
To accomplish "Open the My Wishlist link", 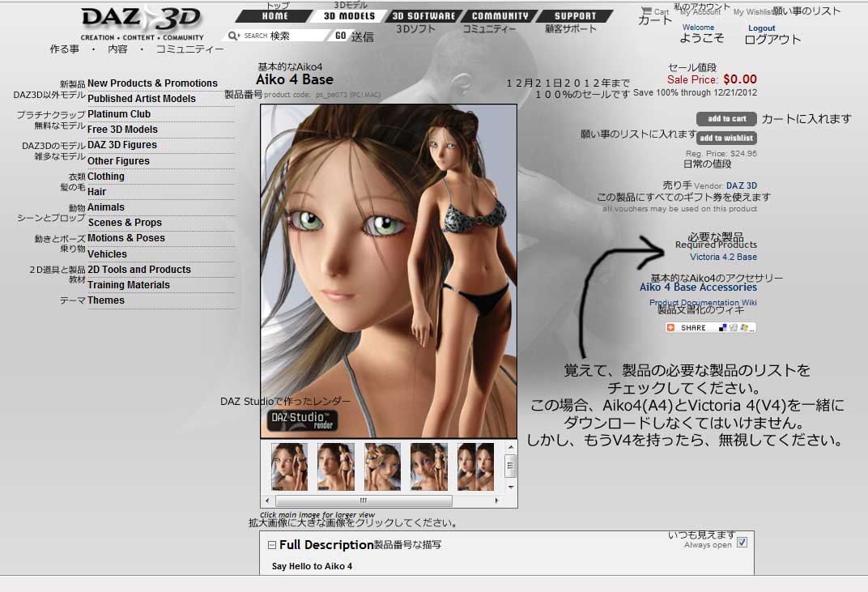I will pyautogui.click(x=753, y=11).
